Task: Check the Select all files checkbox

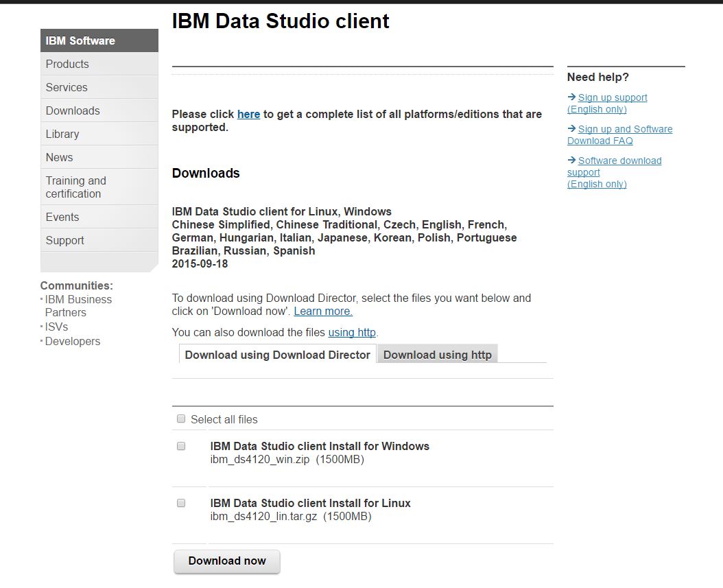Action: tap(180, 419)
